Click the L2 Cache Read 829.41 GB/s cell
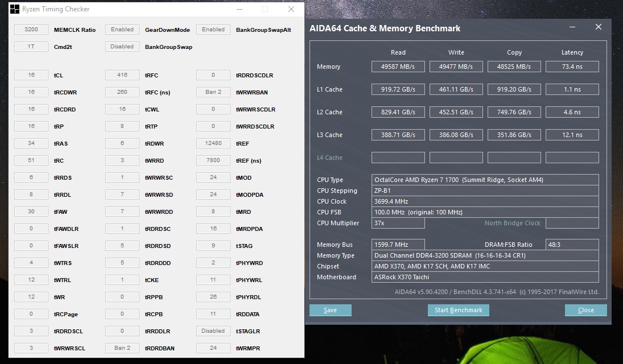The image size is (623, 364). tap(398, 112)
